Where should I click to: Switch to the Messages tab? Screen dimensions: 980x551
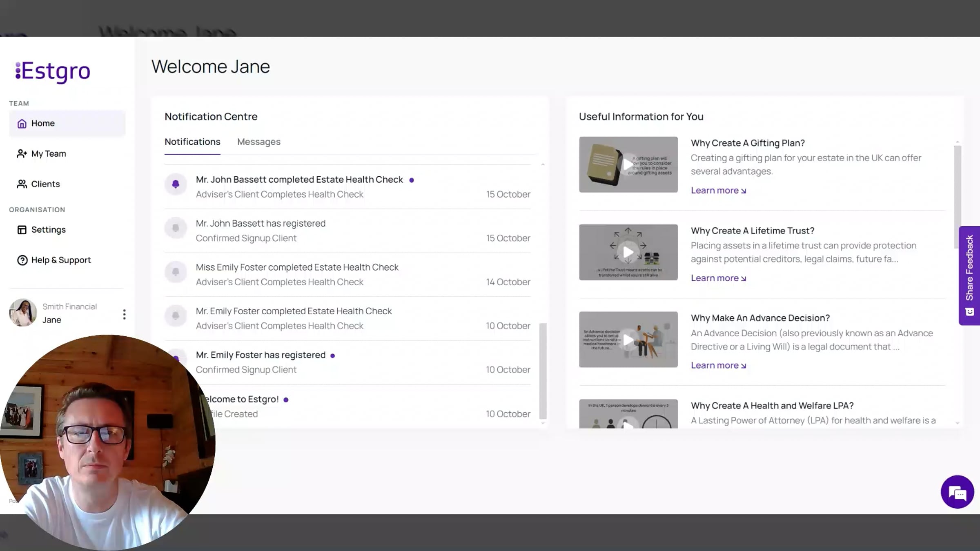(259, 142)
